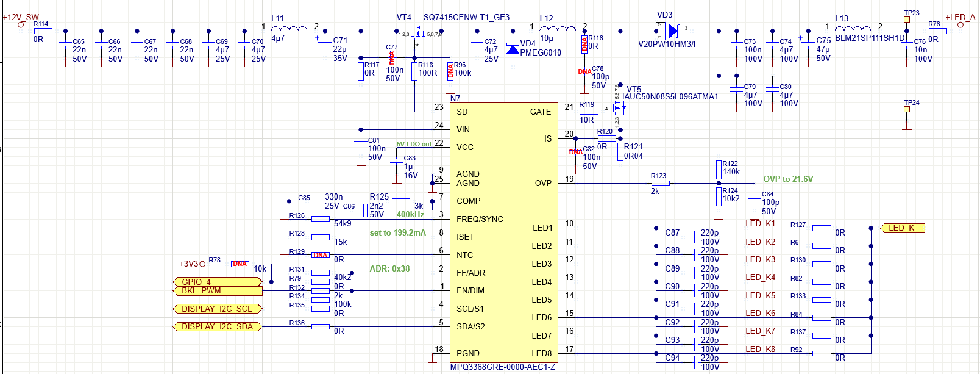Select resistor R127 symbol
980x374 pixels.
(822, 228)
